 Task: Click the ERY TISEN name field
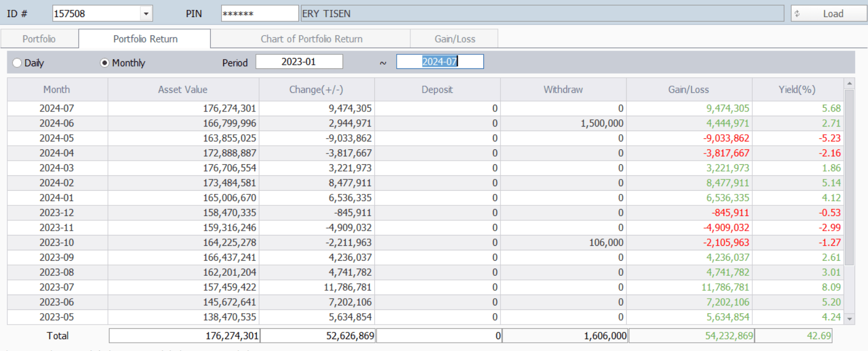(542, 13)
